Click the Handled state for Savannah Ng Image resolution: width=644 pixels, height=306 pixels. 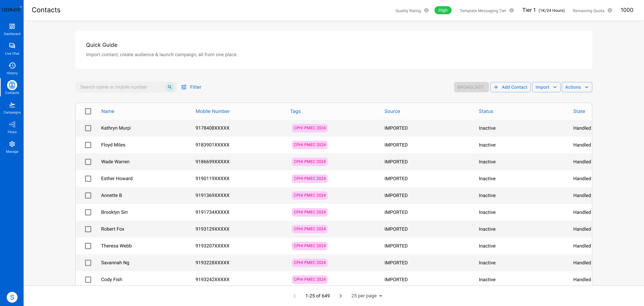click(x=582, y=263)
